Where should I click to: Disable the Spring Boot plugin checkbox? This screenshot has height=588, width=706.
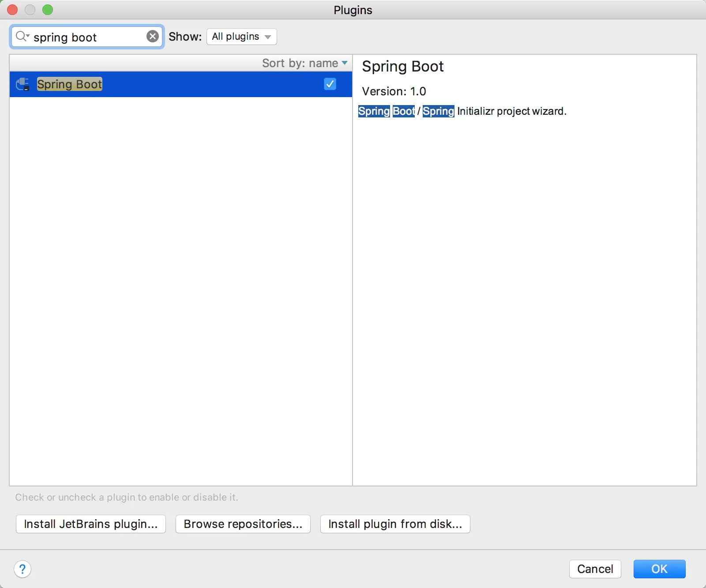(330, 84)
